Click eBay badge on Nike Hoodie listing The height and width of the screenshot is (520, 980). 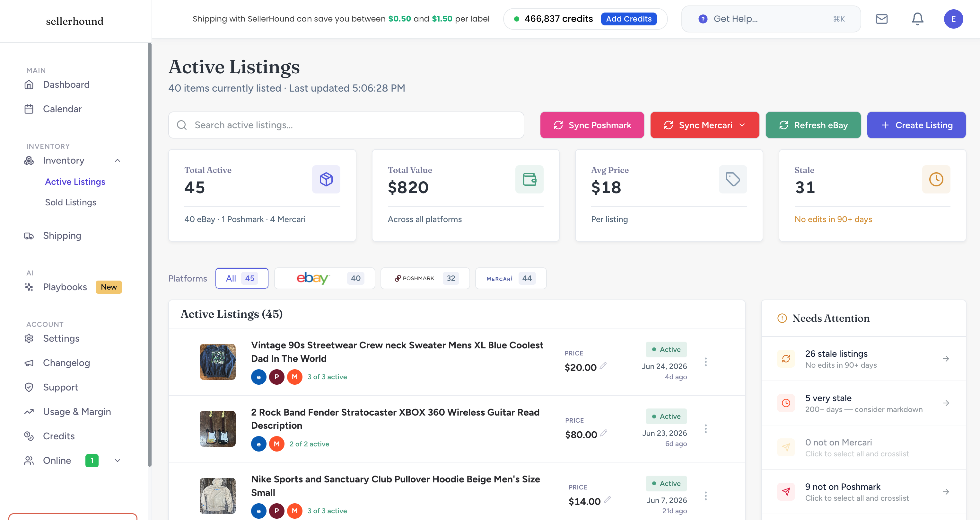259,511
